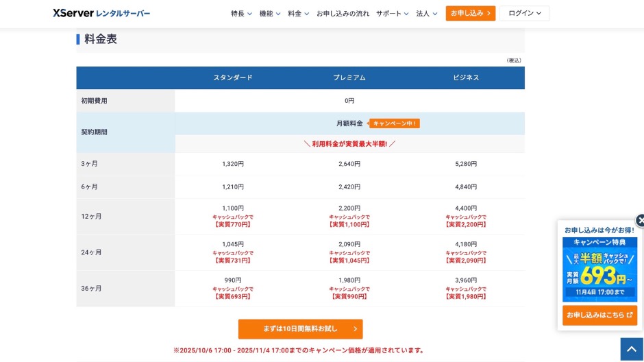The image size is (644, 362).
Task: Click the scroll-to-top arrow button
Action: (x=632, y=349)
